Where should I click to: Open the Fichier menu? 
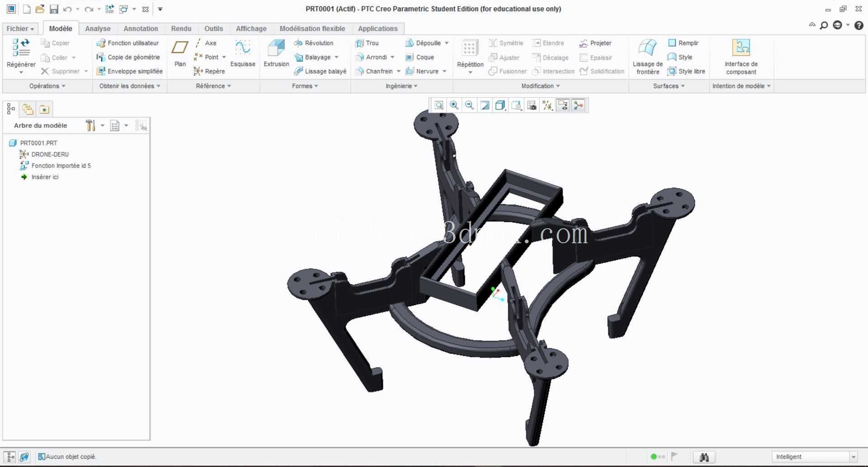tap(20, 28)
